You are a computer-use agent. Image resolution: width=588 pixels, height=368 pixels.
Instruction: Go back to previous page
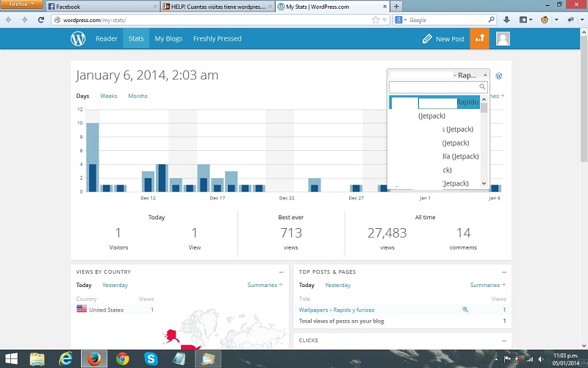tap(9, 20)
